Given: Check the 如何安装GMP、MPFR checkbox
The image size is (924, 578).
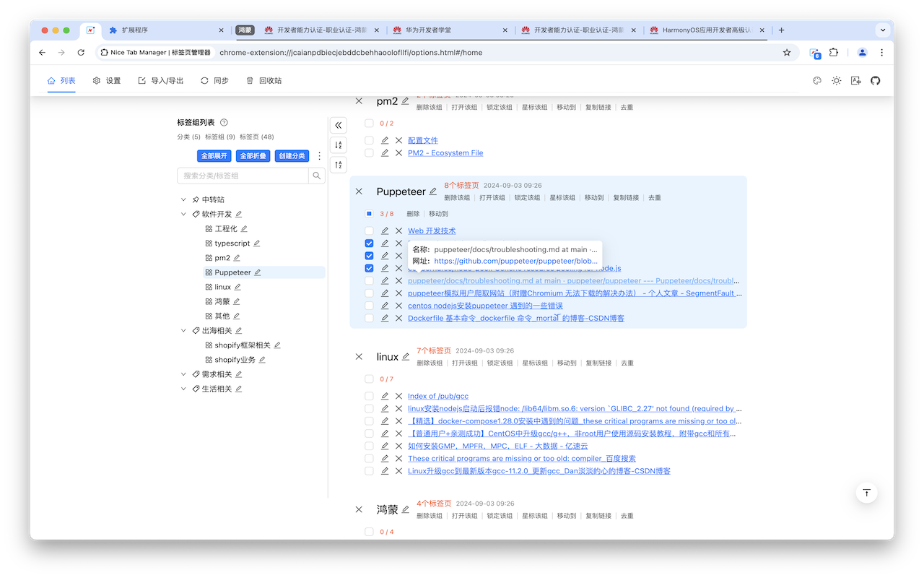Looking at the screenshot, I should (369, 446).
